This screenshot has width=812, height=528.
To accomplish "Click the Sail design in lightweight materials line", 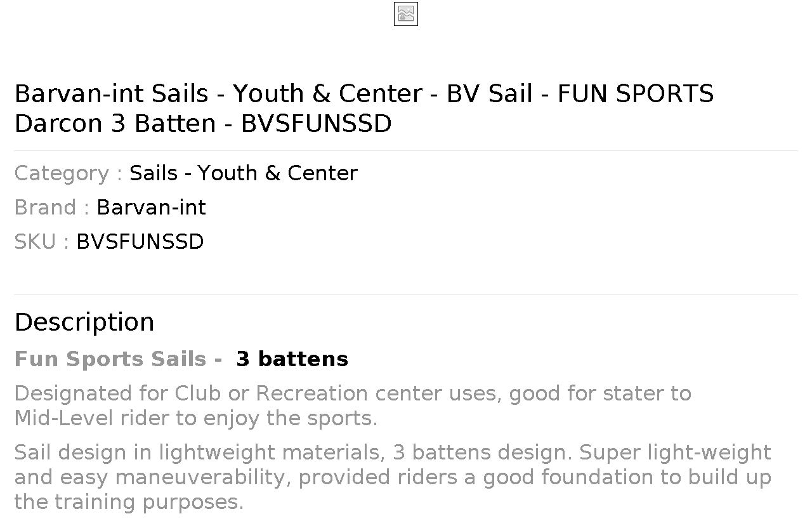I will (393, 452).
